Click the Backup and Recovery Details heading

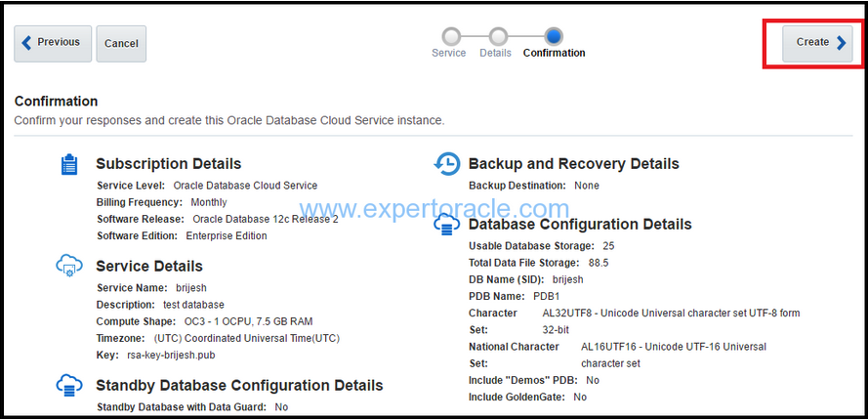point(573,164)
